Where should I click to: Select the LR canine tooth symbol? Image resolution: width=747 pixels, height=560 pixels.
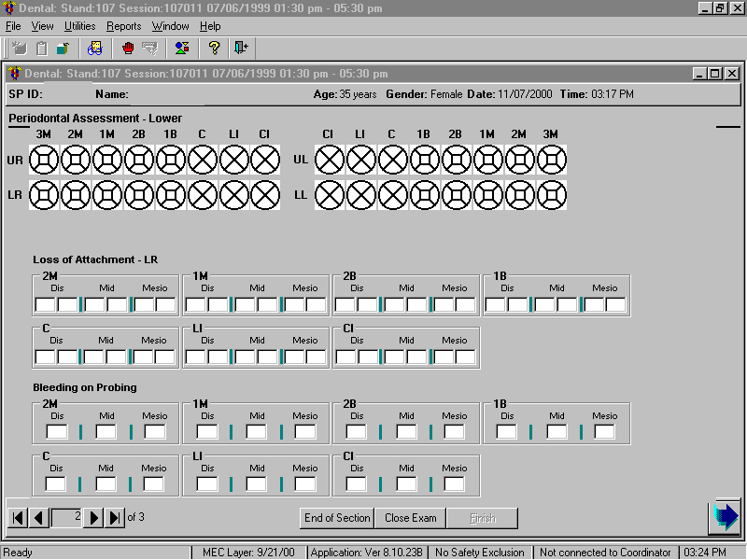click(203, 195)
